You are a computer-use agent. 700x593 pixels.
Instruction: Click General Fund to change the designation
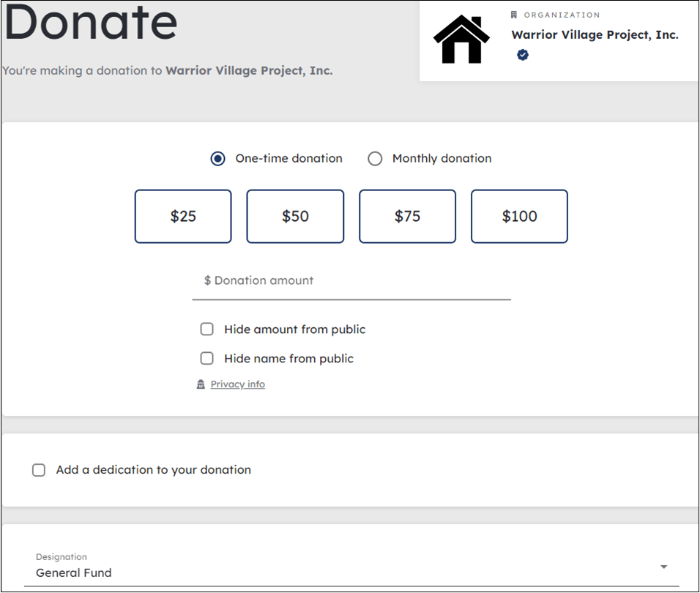pyautogui.click(x=73, y=573)
